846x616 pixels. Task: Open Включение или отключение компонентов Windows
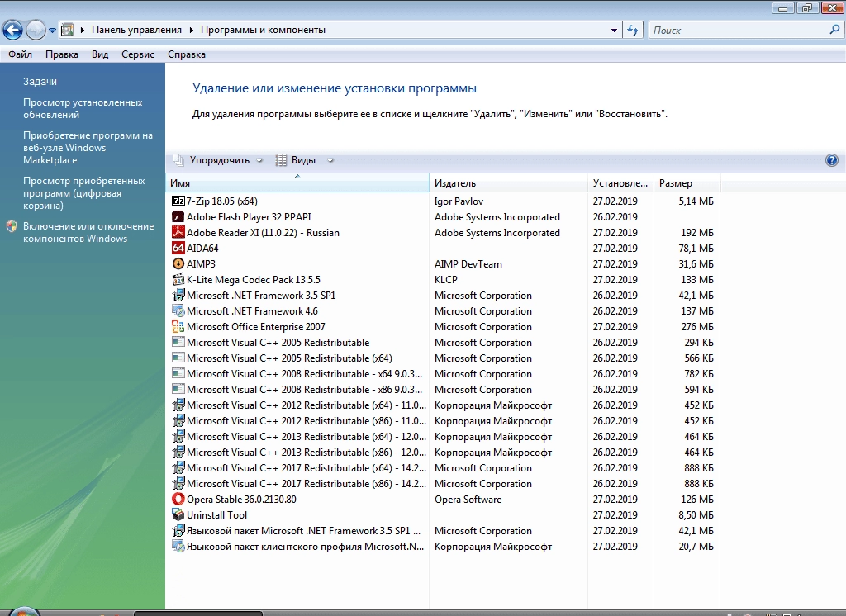click(x=88, y=233)
